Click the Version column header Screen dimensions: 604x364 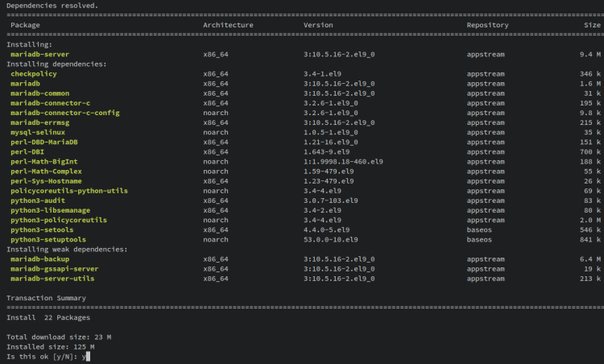(318, 25)
